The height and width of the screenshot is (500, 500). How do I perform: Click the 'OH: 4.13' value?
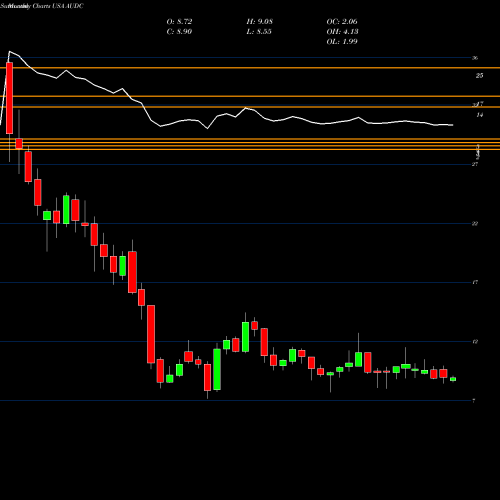342,32
